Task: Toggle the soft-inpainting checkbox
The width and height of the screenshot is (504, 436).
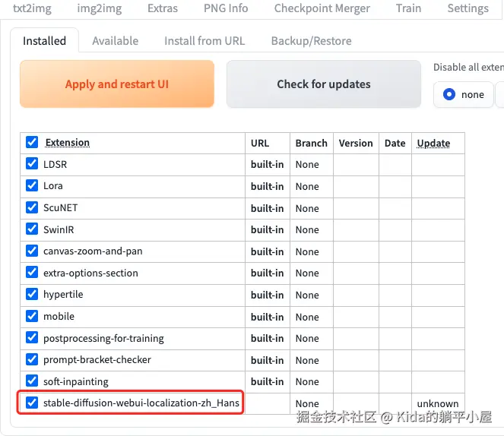Action: coord(32,381)
